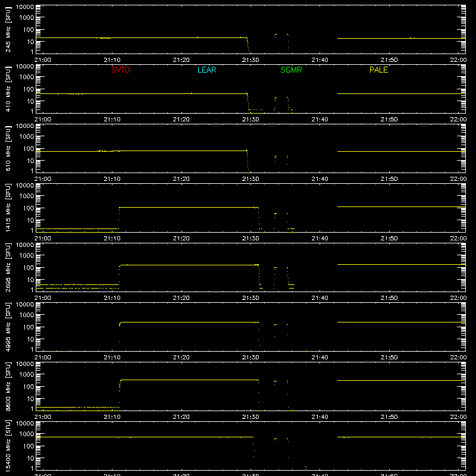Click 21:30 tick label under 245 MHz plot
Screen dimensions: 476x476
250,60
